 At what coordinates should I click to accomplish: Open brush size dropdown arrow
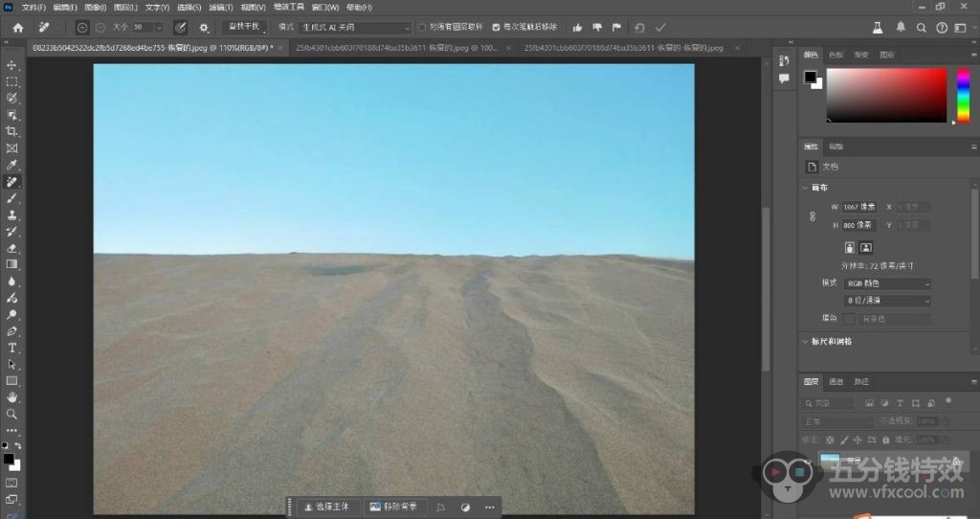coord(159,28)
